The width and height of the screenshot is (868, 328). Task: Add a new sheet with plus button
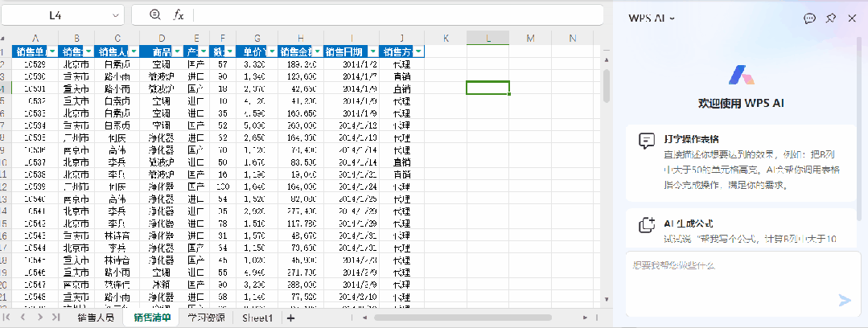tap(290, 318)
